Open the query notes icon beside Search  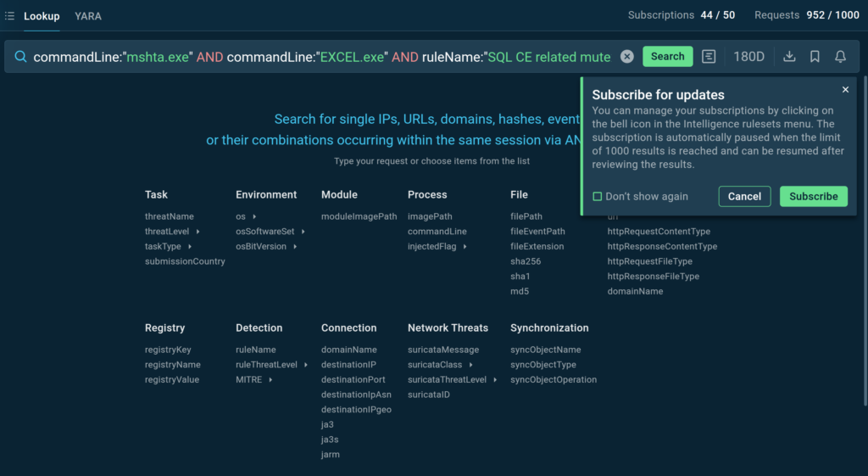[709, 57]
